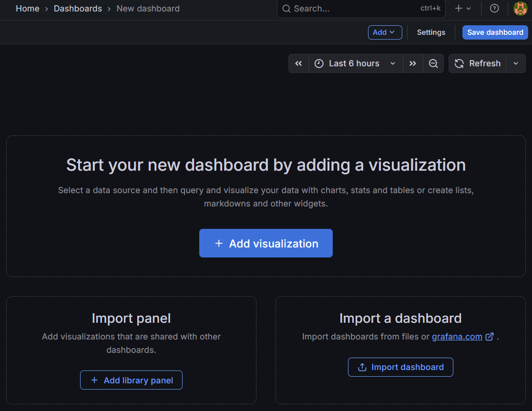Image resolution: width=532 pixels, height=411 pixels.
Task: Open the grafana.com link
Action: pos(457,336)
